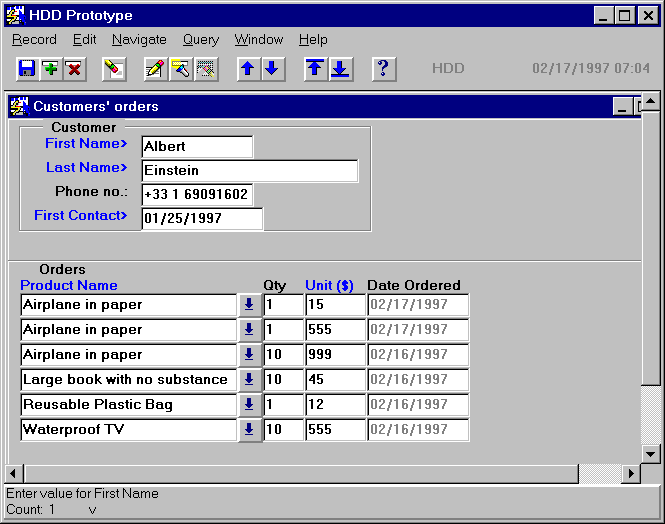
Task: Click the Save record toolbar icon
Action: [x=27, y=69]
